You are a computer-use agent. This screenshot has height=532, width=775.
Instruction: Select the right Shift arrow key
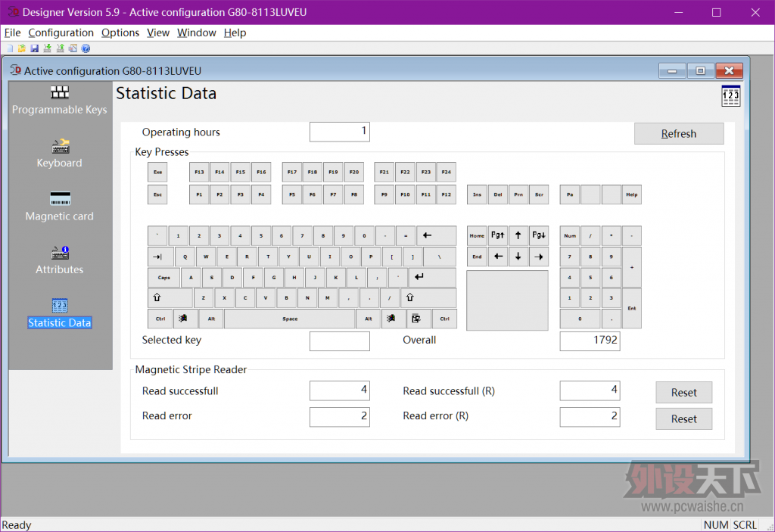tap(428, 298)
